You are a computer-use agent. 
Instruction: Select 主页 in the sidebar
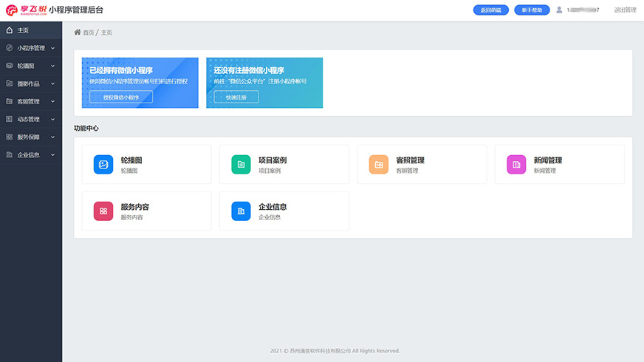pos(23,30)
